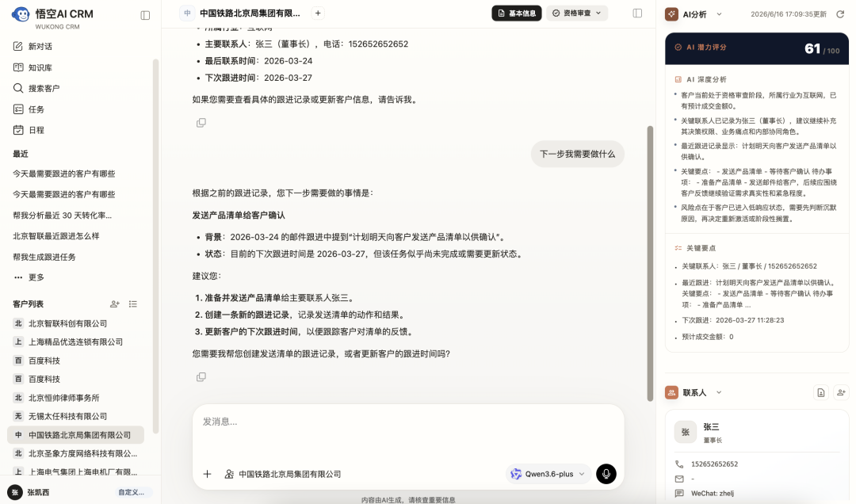The width and height of the screenshot is (856, 504).
Task: Start voice input with microphone button
Action: 606,474
